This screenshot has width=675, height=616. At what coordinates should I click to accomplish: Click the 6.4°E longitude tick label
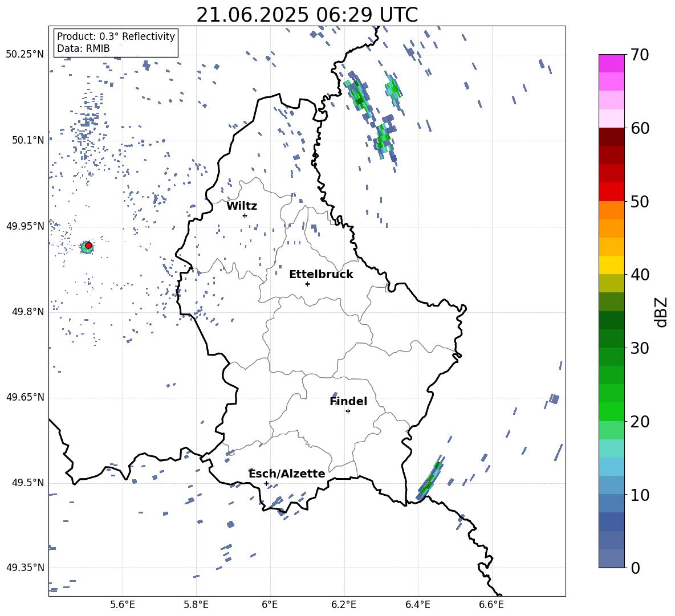[x=417, y=605]
